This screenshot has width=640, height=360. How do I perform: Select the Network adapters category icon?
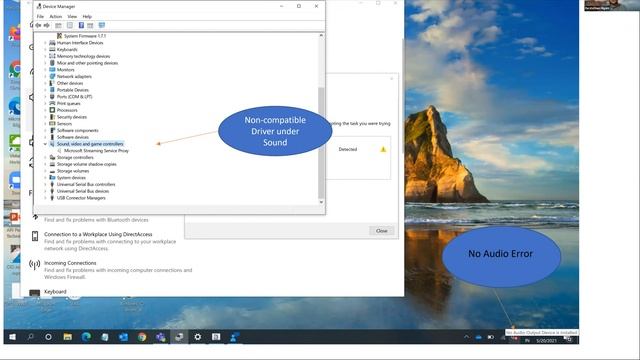point(52,76)
